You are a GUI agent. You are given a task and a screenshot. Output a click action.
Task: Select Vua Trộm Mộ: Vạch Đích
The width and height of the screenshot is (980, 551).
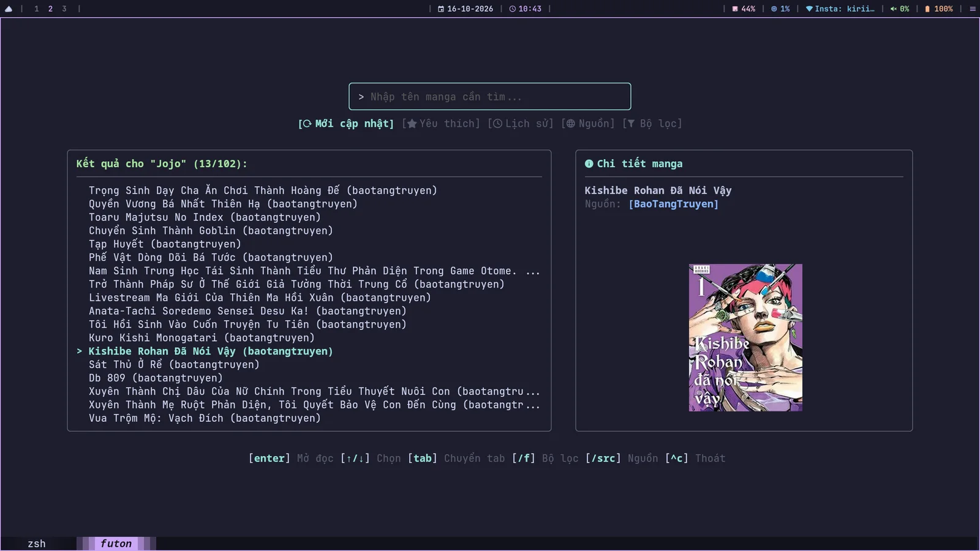coord(205,418)
